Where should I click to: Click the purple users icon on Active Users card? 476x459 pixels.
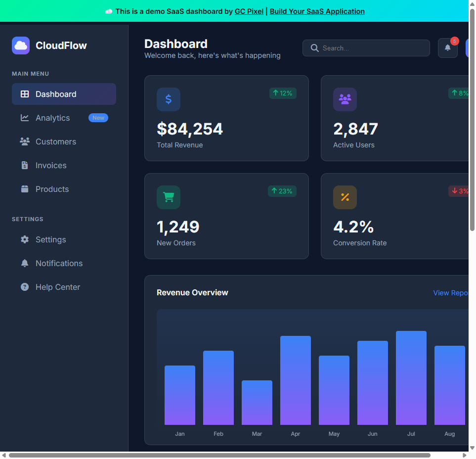[345, 99]
